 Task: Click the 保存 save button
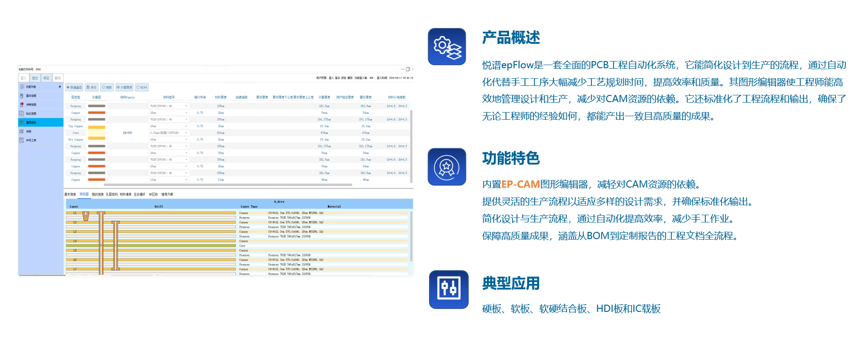(92, 87)
